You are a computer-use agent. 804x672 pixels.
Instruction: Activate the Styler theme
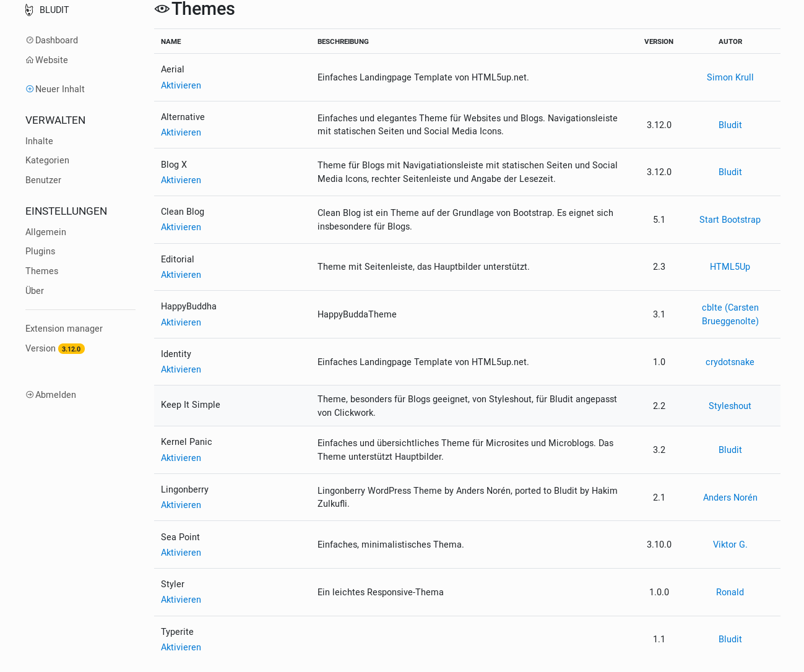[181, 600]
